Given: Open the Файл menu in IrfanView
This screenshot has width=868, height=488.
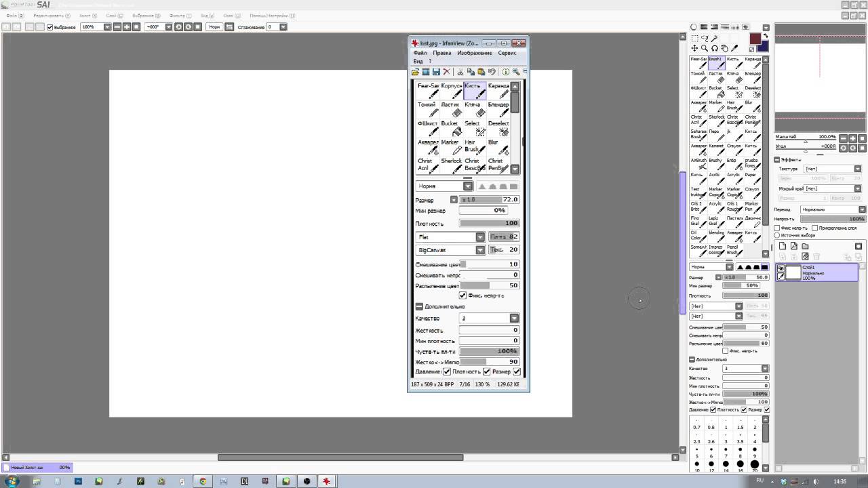Looking at the screenshot, I should click(x=420, y=53).
